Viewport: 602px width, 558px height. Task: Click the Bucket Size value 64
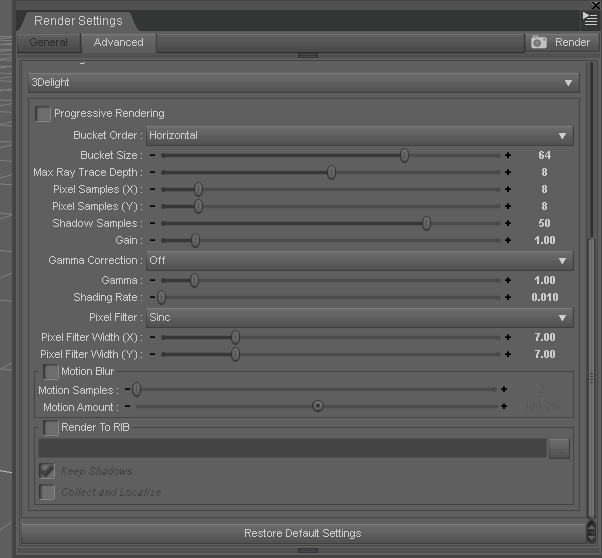544,155
